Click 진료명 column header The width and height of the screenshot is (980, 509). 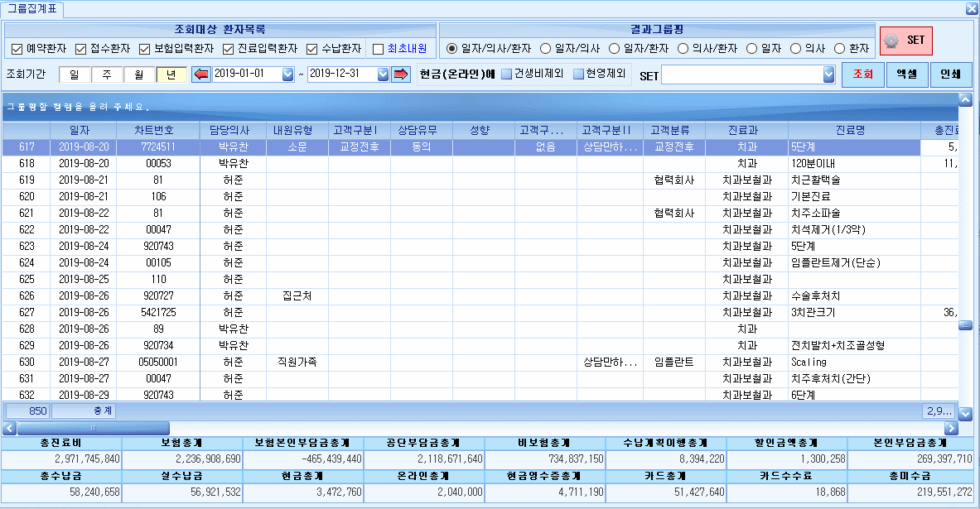click(x=854, y=131)
